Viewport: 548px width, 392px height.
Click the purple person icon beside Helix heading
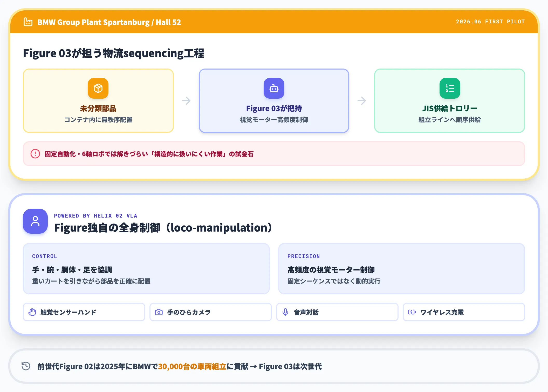[x=35, y=221]
